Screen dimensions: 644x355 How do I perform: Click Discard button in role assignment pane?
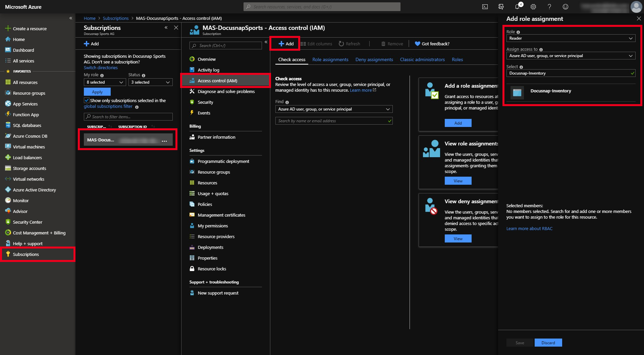pyautogui.click(x=548, y=343)
